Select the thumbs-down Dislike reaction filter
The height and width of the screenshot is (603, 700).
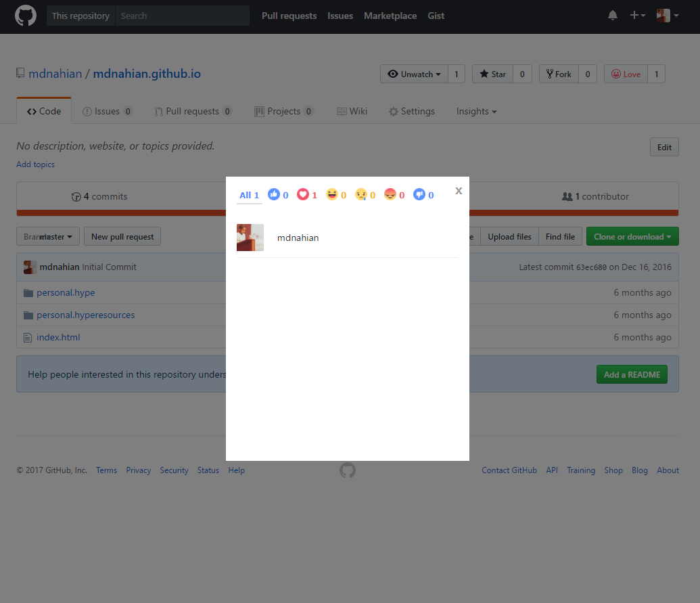423,195
